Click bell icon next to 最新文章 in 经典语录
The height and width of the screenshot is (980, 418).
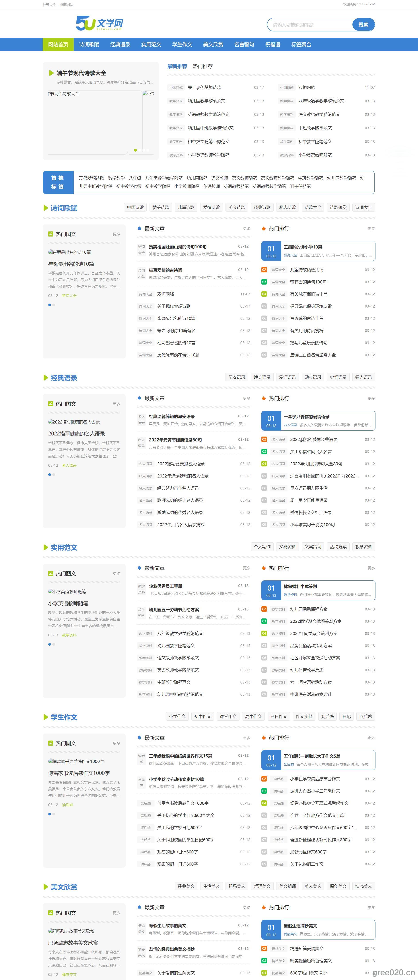coord(139,398)
